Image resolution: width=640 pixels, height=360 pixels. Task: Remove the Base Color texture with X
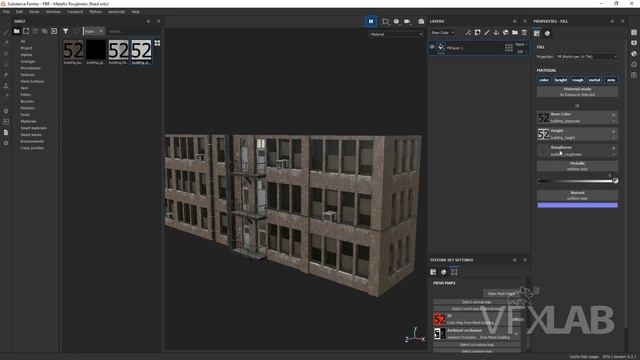tap(613, 115)
